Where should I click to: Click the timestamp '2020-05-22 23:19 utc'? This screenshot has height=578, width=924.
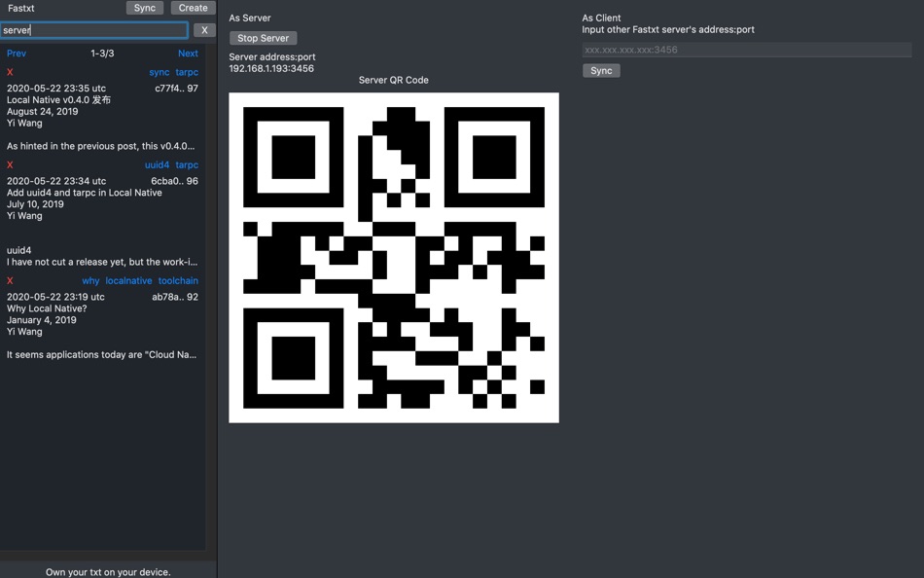pos(55,297)
